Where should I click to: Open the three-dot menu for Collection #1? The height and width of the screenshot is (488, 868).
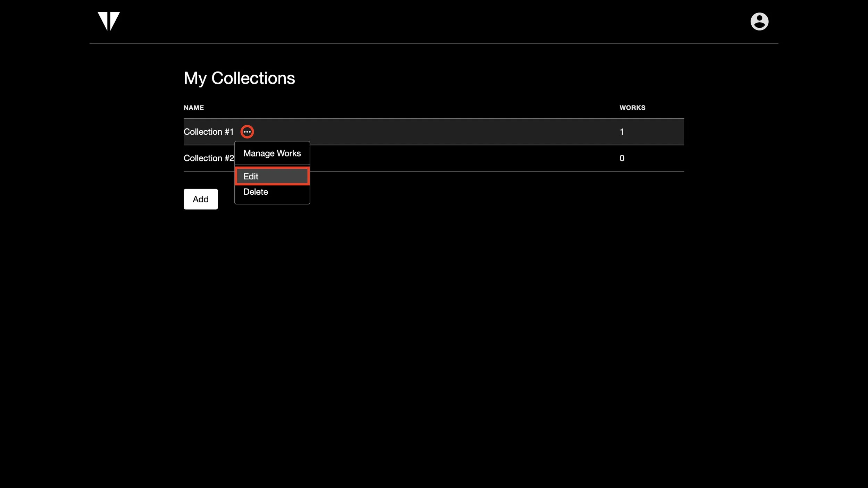coord(247,132)
